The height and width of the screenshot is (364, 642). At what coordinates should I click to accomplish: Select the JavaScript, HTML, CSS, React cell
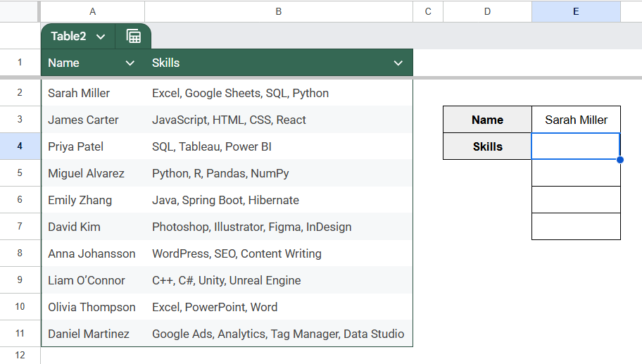pyautogui.click(x=279, y=120)
